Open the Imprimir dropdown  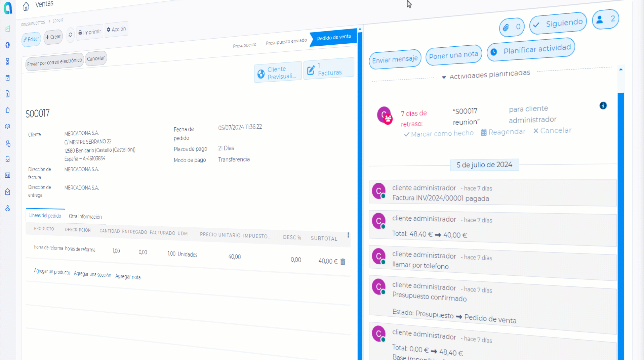click(89, 33)
